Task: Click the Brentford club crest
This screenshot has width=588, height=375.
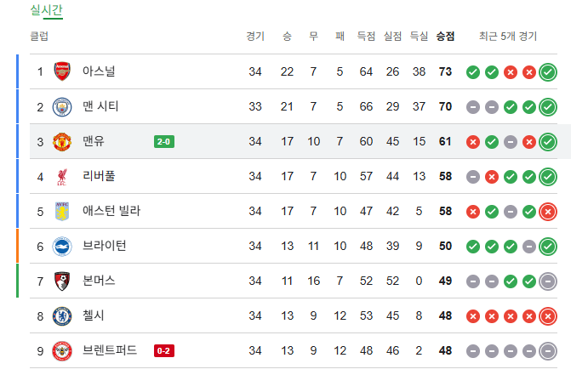Action: click(x=62, y=350)
